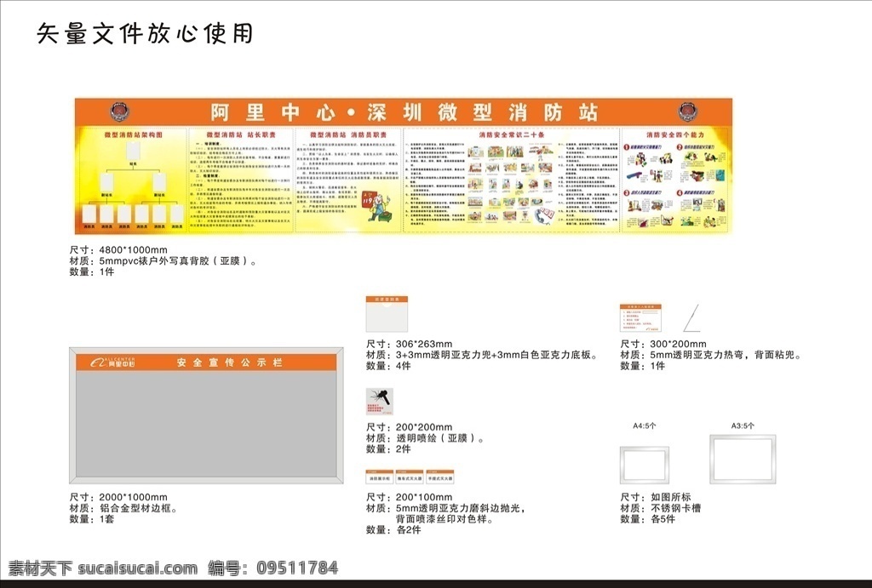Click the panel heading 消防安全四个能力
872x588 pixels.
(674, 134)
